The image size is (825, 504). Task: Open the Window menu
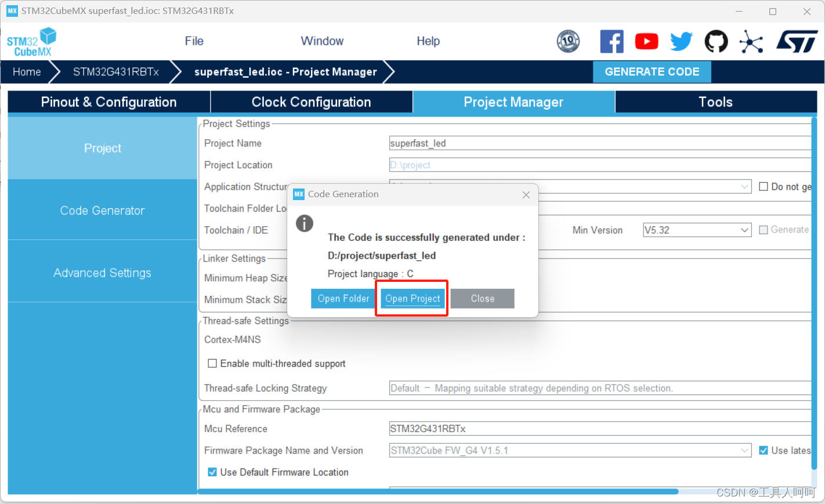pos(322,41)
